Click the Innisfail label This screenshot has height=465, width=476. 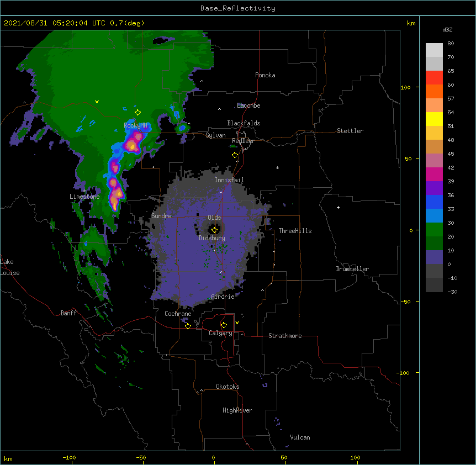coord(229,180)
